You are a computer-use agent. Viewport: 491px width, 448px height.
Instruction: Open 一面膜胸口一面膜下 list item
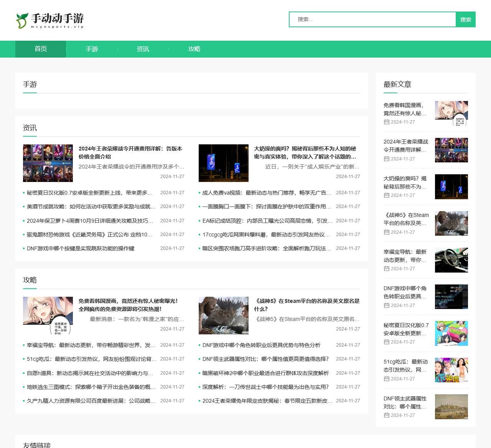click(267, 207)
